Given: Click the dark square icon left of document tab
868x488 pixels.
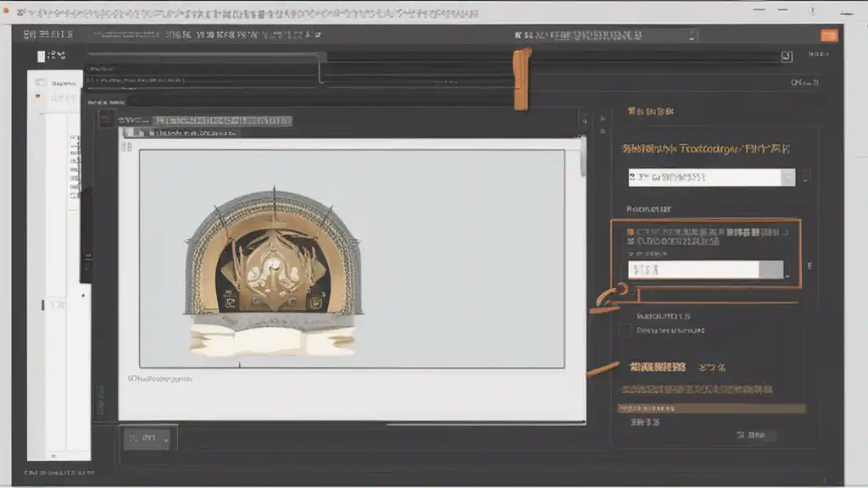Looking at the screenshot, I should tap(106, 120).
